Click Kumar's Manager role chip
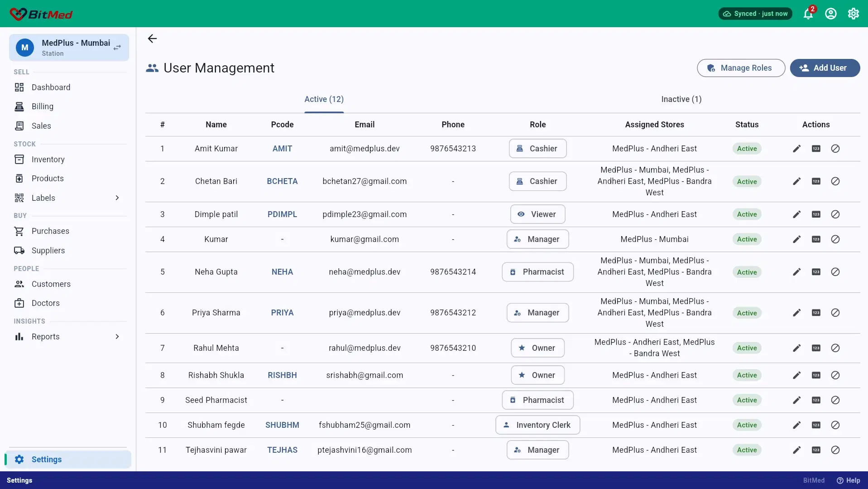The image size is (868, 489). [x=537, y=239]
